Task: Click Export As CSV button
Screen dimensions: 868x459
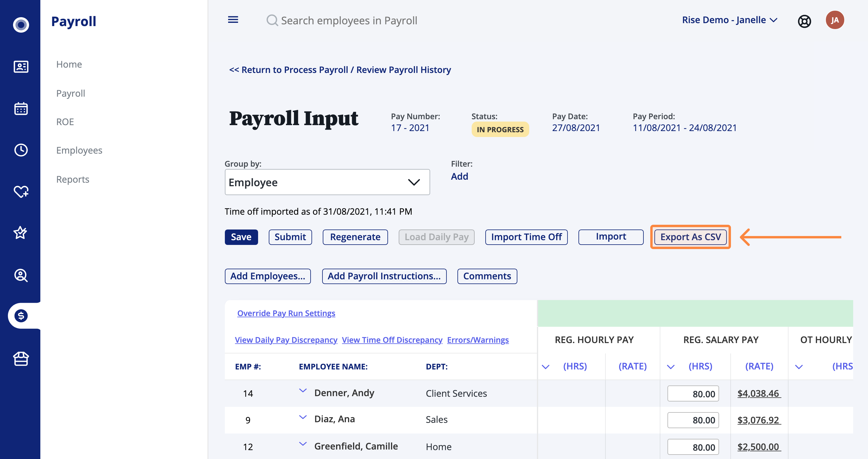Action: coord(690,237)
